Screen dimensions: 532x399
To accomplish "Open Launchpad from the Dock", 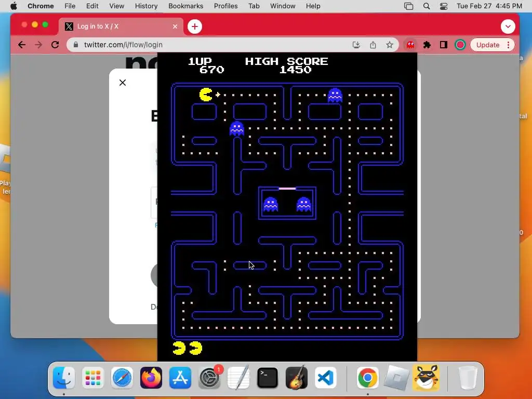I will [92, 378].
